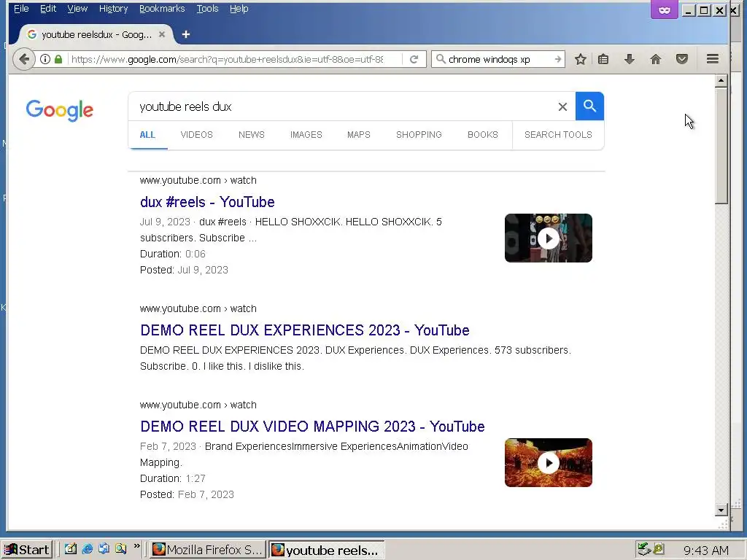747x560 pixels.
Task: Open the Edit menu
Action: (47, 9)
